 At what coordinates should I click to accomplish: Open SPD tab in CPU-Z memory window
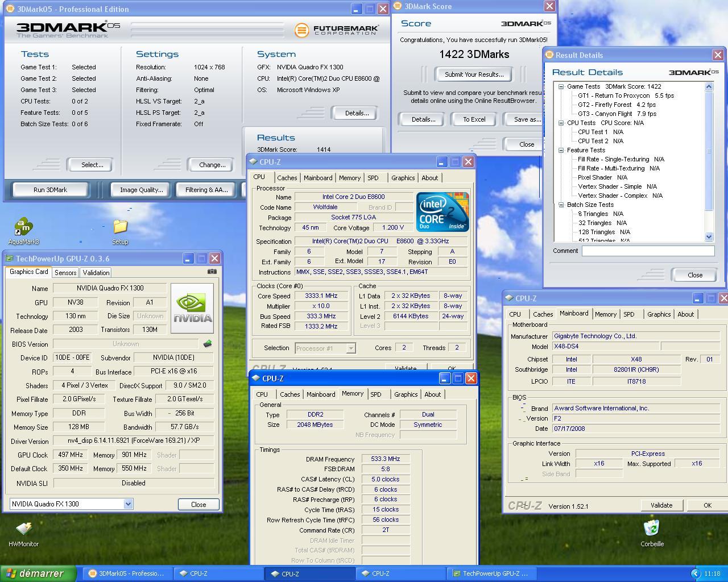[x=376, y=394]
